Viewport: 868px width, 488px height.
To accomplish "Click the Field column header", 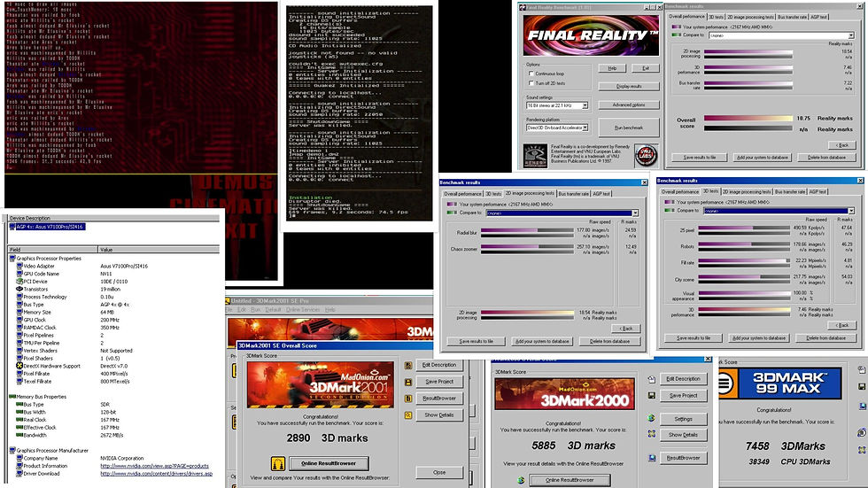I will click(x=52, y=250).
